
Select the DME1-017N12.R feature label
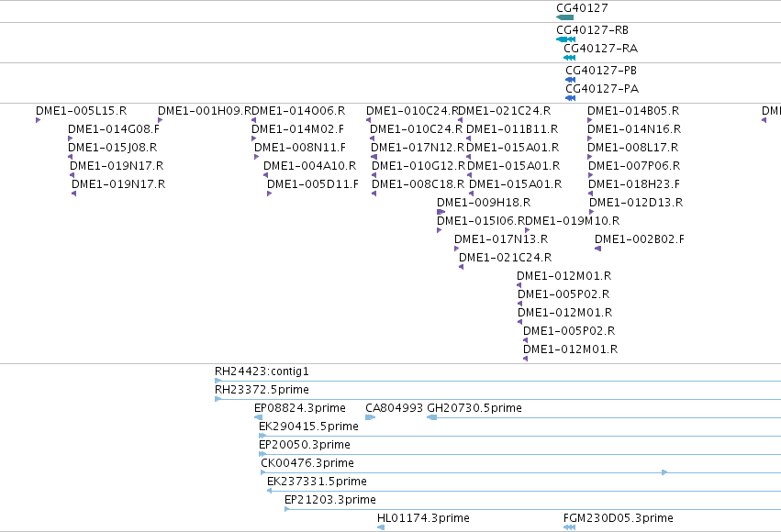click(418, 148)
